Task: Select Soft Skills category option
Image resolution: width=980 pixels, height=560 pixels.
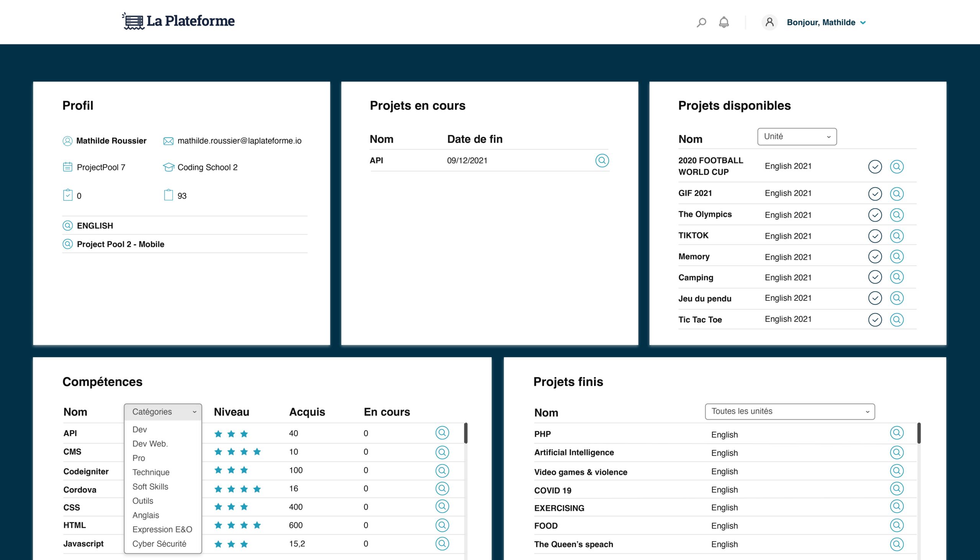Action: click(x=150, y=487)
